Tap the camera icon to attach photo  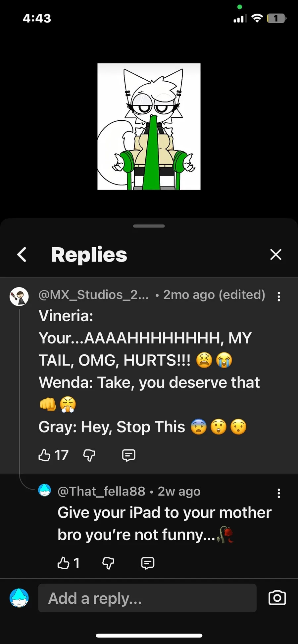click(277, 598)
